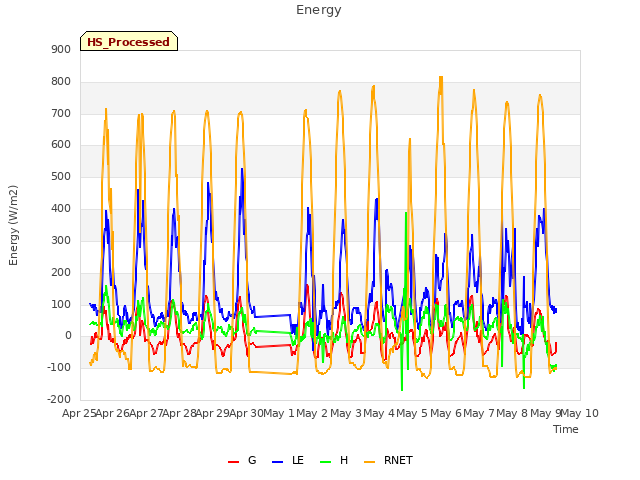The width and height of the screenshot is (640, 480).
Task: Click the May 4 x-axis date label
Action: point(379,413)
